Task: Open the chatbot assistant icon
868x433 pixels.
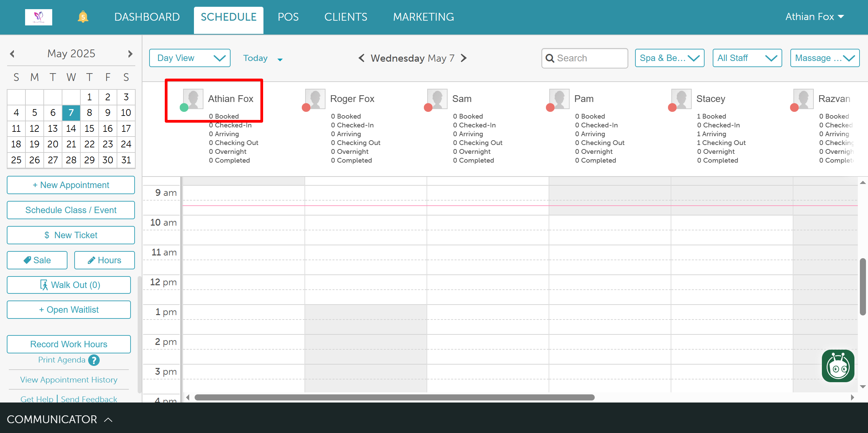Action: pos(838,366)
